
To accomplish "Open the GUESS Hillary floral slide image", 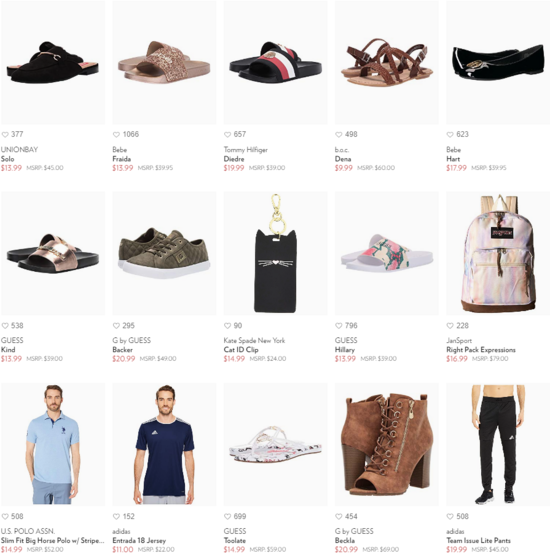I will (386, 253).
